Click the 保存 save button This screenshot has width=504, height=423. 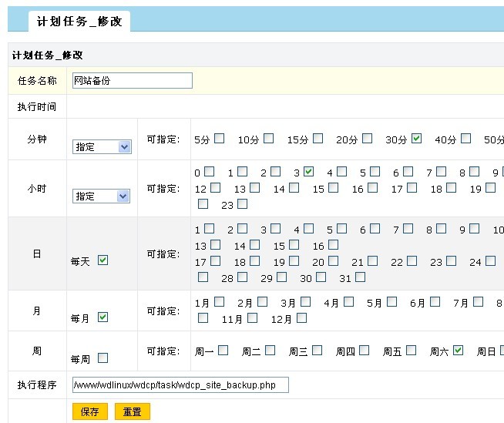[x=89, y=411]
